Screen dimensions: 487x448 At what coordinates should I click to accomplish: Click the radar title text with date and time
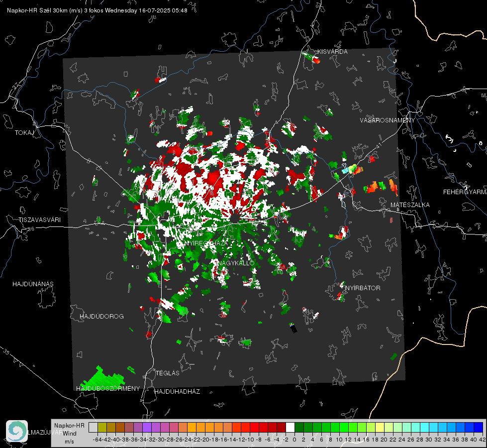[97, 10]
